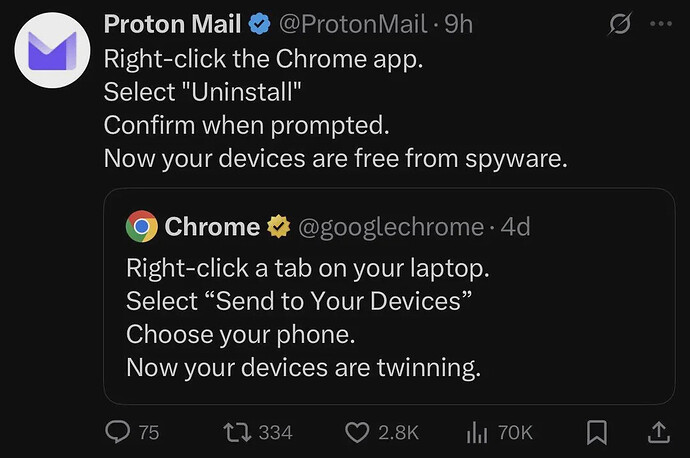Open the quoted Chrome tweet text
690x458 pixels.
point(304,318)
